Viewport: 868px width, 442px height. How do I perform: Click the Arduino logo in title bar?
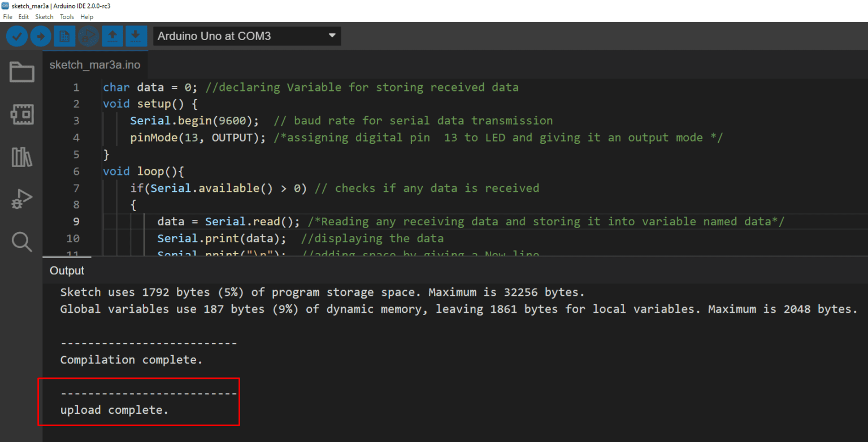[x=6, y=5]
